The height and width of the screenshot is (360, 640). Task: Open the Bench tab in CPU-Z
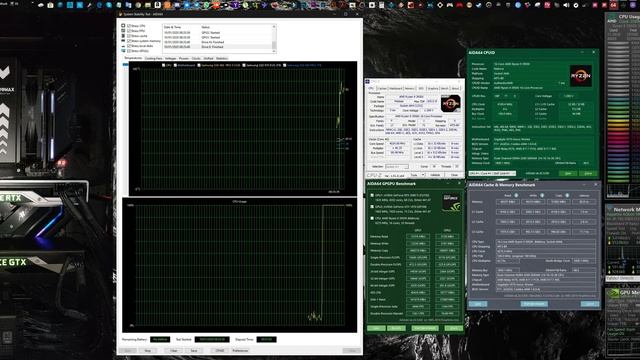[445, 88]
